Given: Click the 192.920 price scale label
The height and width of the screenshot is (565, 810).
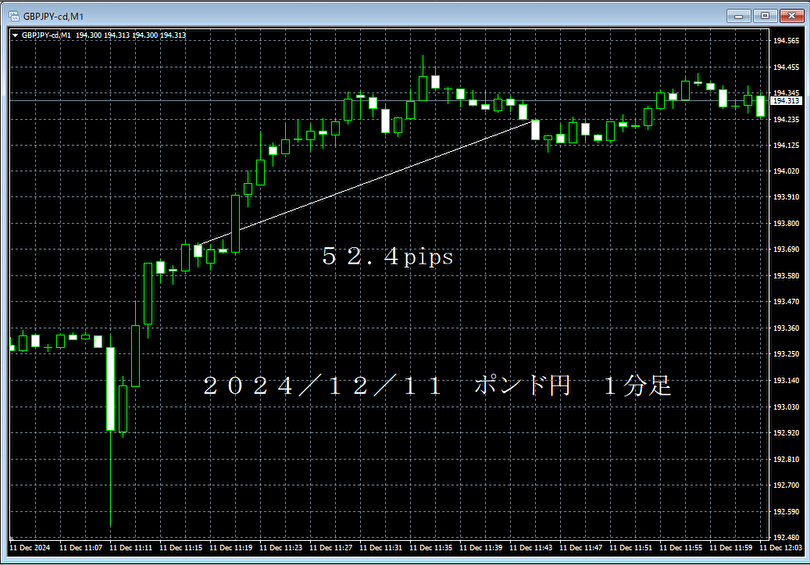Looking at the screenshot, I should tap(786, 433).
